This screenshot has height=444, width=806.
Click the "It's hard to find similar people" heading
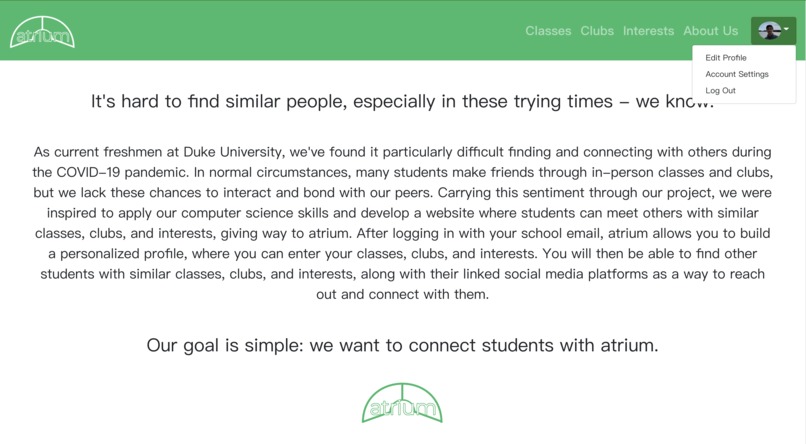click(402, 101)
